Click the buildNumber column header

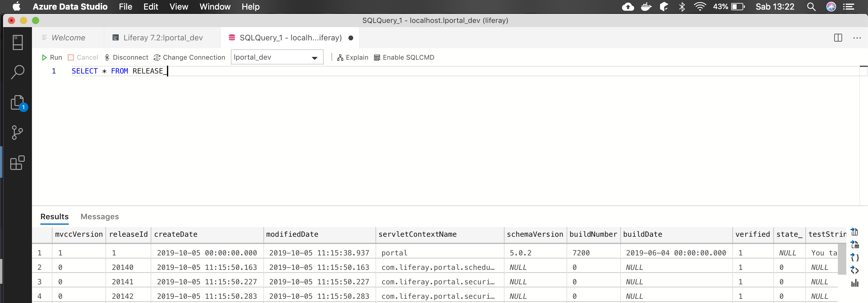[593, 234]
